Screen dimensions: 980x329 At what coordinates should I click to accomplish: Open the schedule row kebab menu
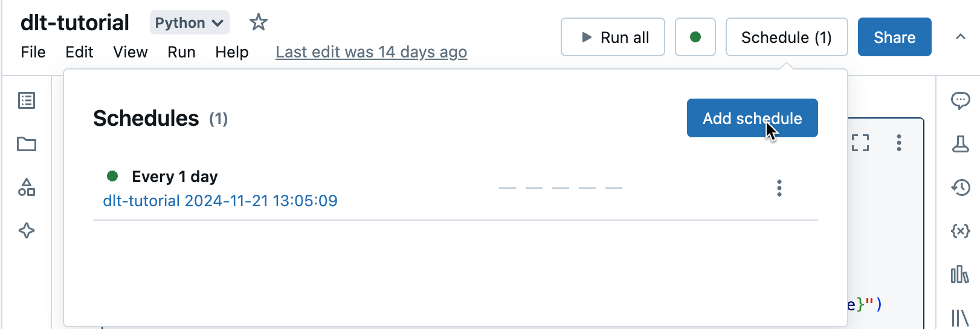coord(779,188)
